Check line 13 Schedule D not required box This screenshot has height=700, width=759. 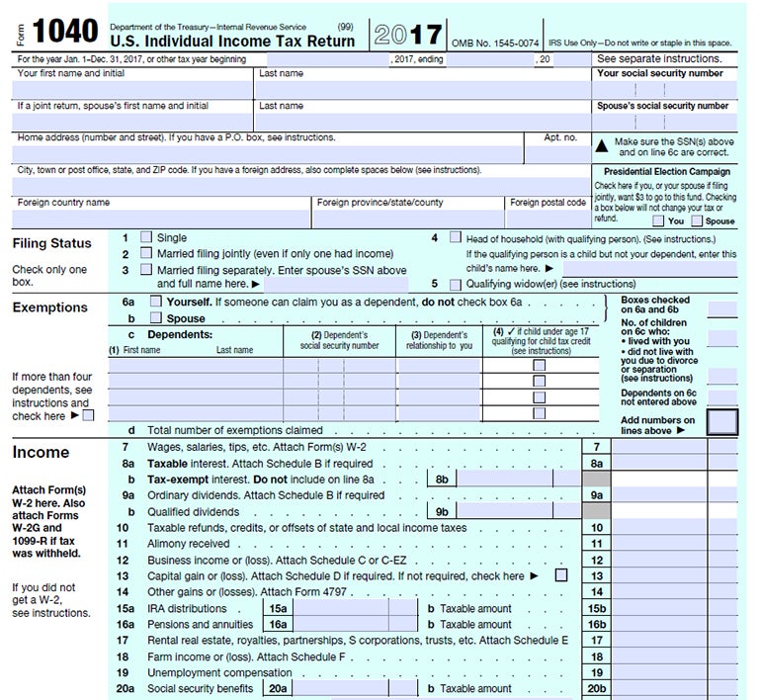(561, 575)
